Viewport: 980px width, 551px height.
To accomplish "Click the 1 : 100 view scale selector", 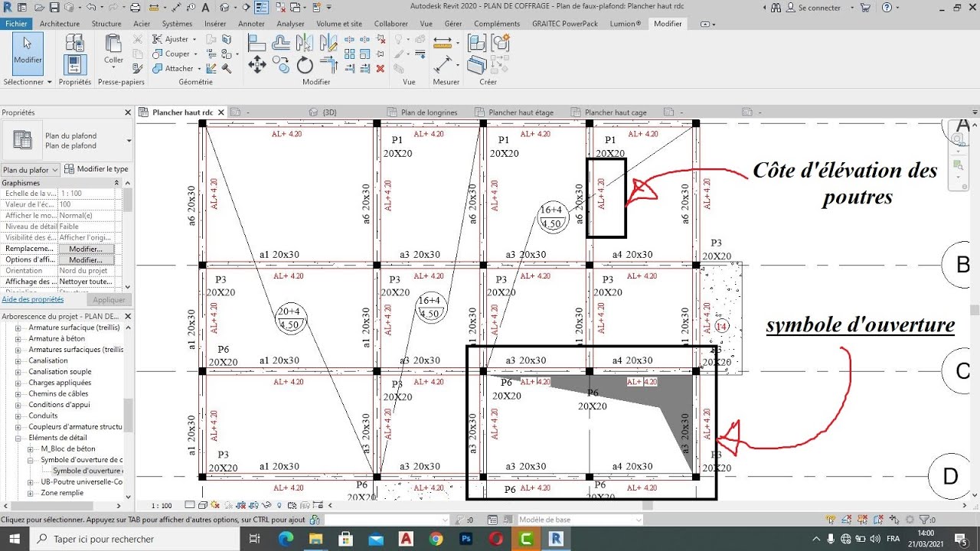I will click(x=162, y=506).
